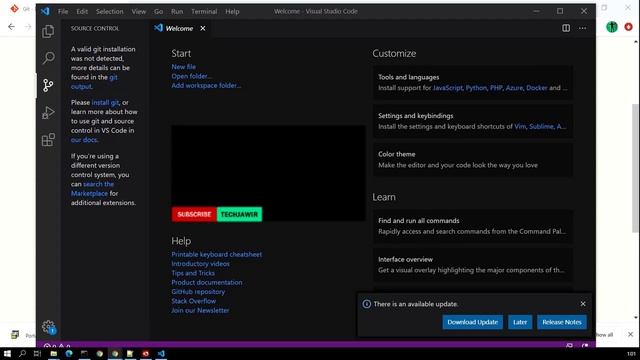Click the status bar notifications bell
Screen dimensions: 640x360
click(585, 346)
